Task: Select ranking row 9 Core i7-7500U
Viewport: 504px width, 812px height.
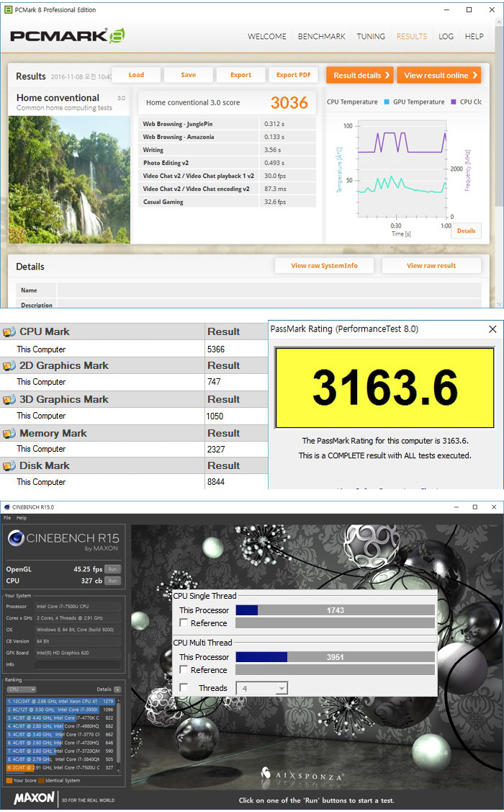Action: tap(60, 767)
